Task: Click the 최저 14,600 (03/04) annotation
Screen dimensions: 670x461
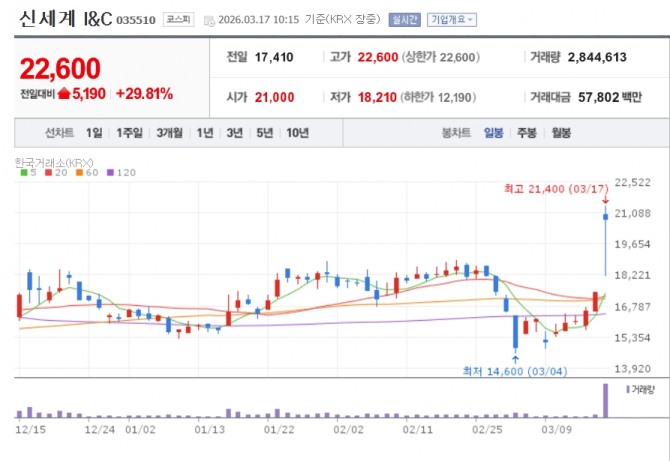Action: click(x=515, y=371)
